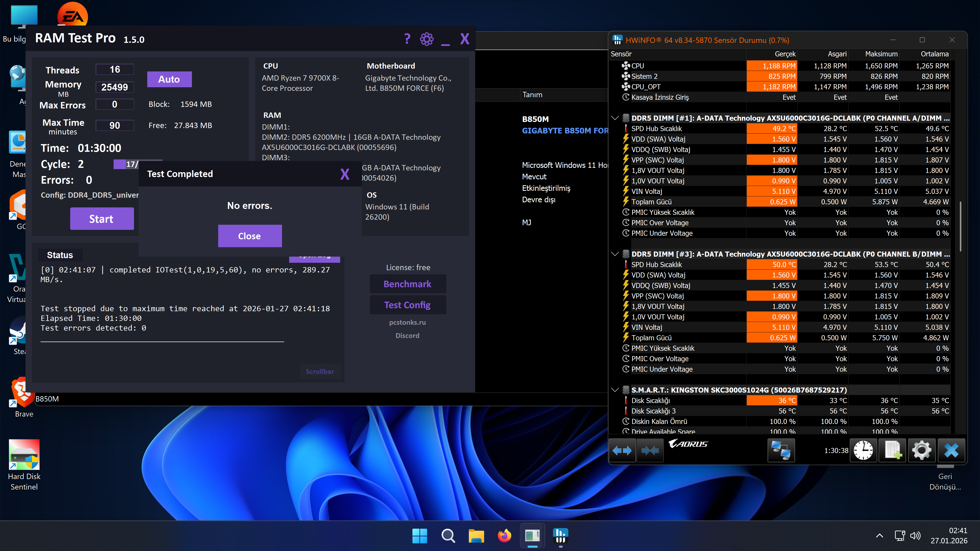The image size is (980, 551).
Task: Edit the Memory MB value field
Action: [115, 87]
